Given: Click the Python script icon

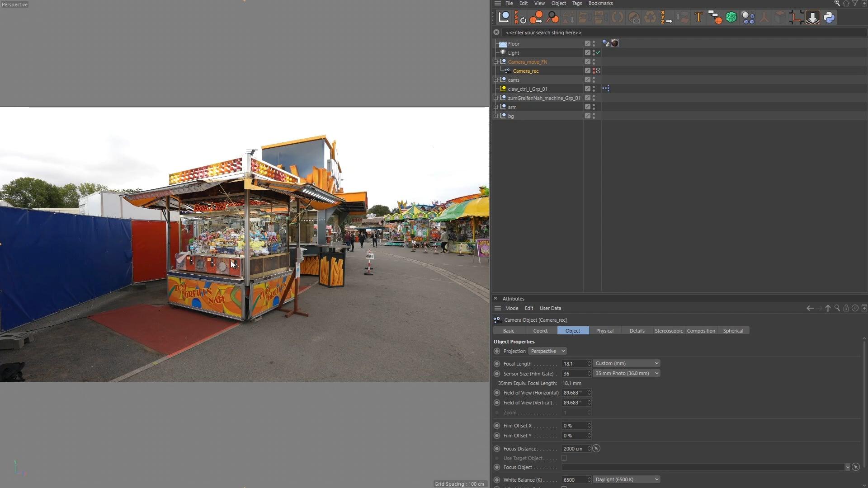Looking at the screenshot, I should point(829,18).
